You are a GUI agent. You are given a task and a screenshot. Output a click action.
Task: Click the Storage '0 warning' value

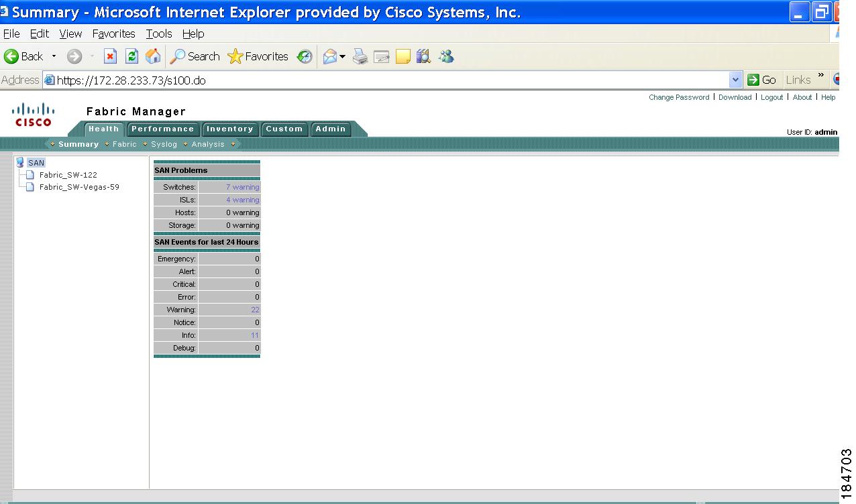[242, 225]
